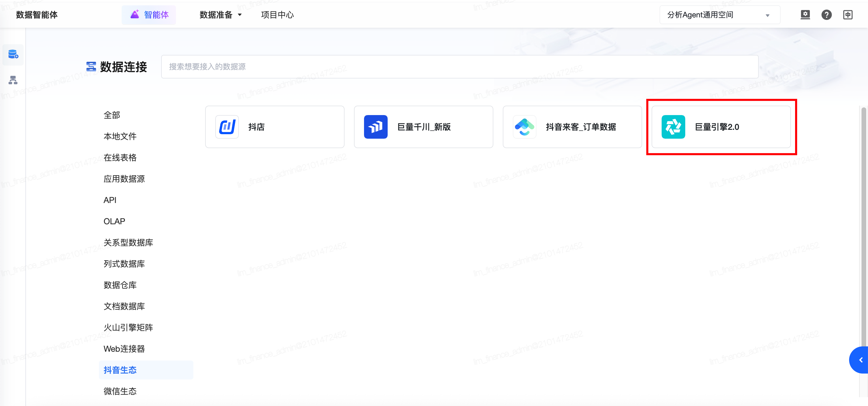The image size is (868, 406).
Task: Select the data connection database sidebar icon
Action: coord(13,54)
